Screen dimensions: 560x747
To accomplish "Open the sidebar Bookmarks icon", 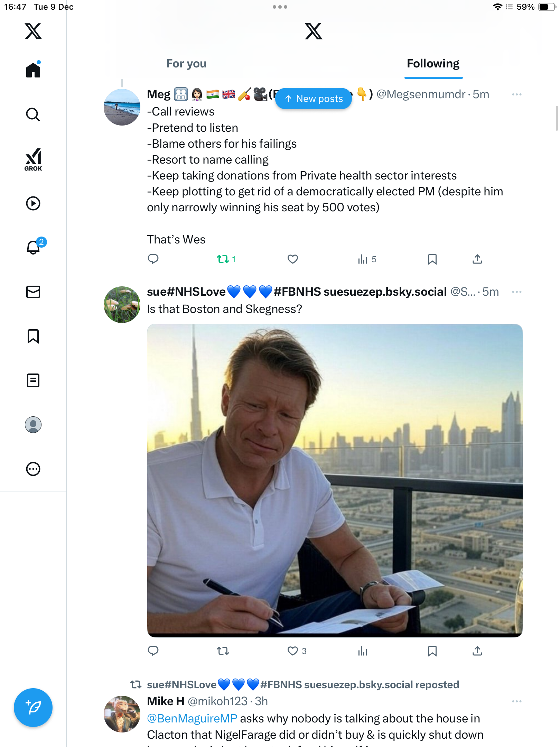I will (x=33, y=336).
